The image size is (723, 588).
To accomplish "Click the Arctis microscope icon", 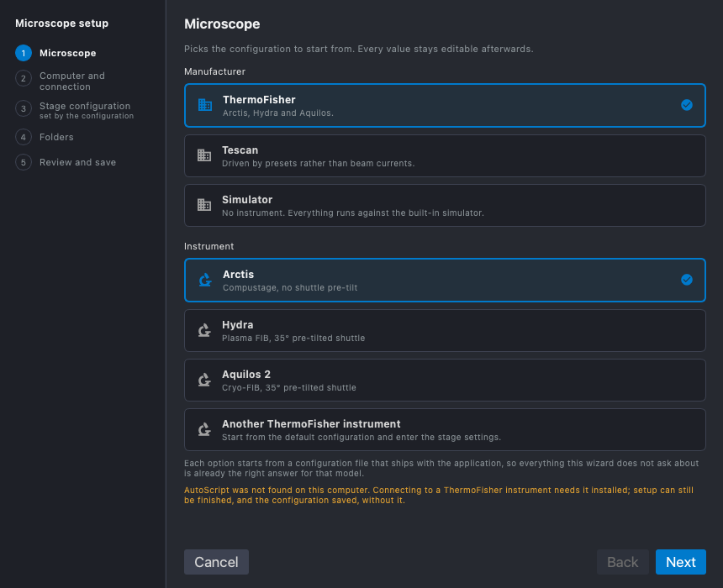I will (205, 280).
